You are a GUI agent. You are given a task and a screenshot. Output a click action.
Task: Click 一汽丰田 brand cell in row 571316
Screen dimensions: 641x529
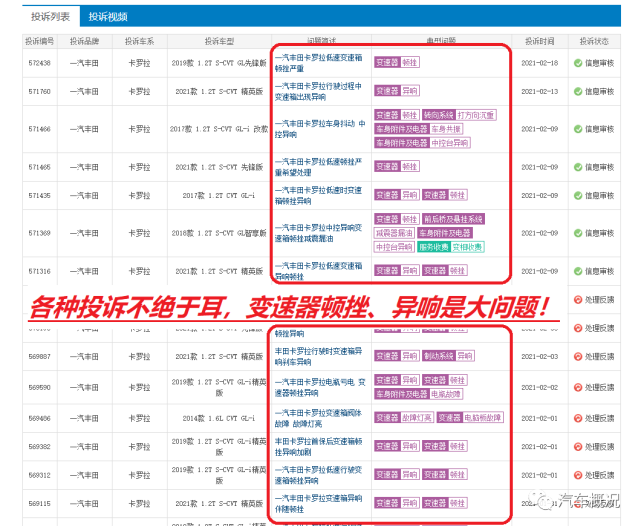(84, 271)
